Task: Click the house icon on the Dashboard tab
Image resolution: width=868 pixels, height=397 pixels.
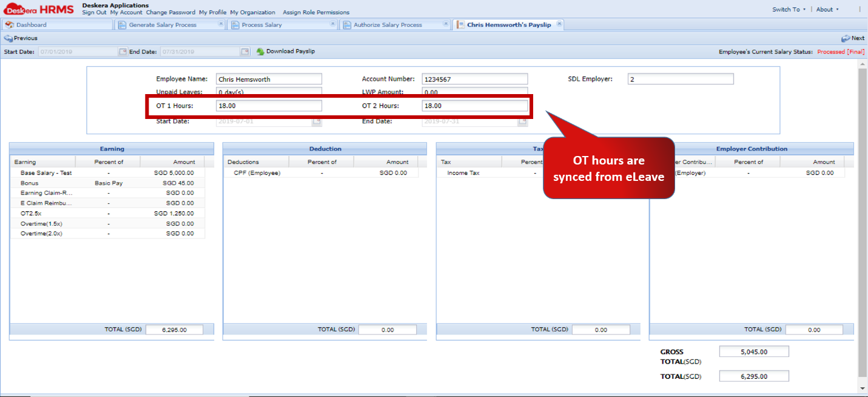Action: pos(10,24)
